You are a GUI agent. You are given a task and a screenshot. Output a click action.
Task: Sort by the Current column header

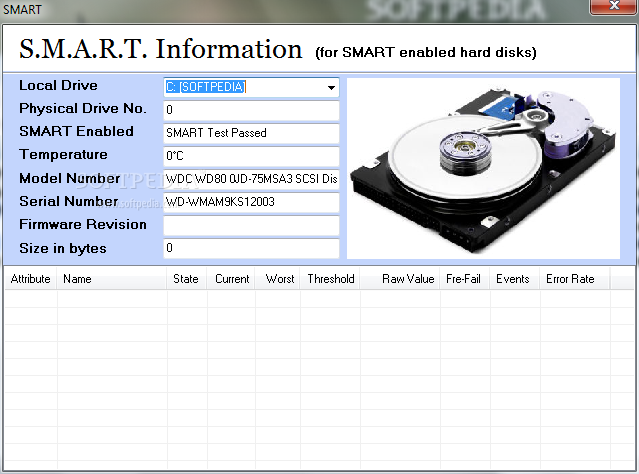click(x=231, y=279)
